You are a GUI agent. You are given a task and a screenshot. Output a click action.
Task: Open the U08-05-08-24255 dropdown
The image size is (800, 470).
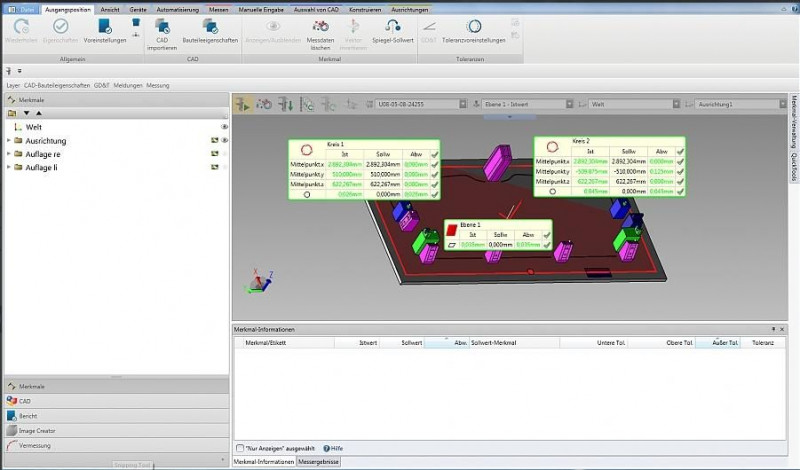point(463,104)
